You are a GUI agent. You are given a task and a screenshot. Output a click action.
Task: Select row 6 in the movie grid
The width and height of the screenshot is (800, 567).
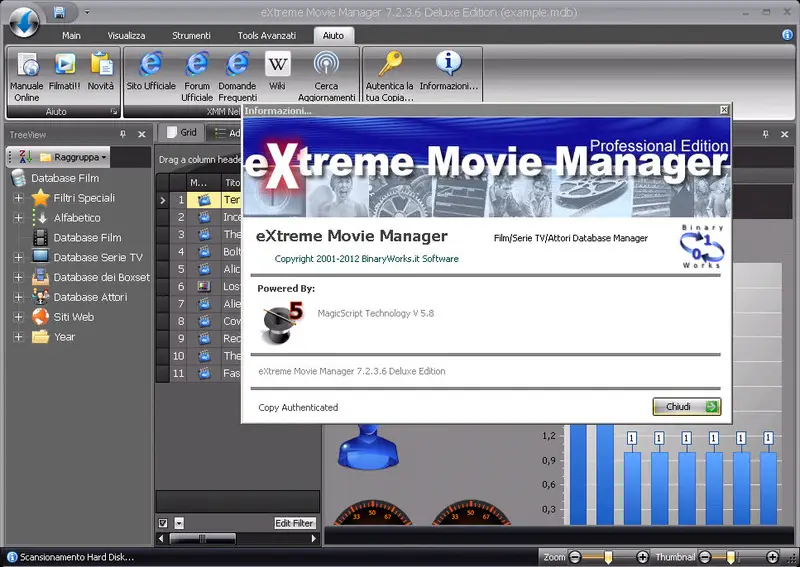coord(199,286)
